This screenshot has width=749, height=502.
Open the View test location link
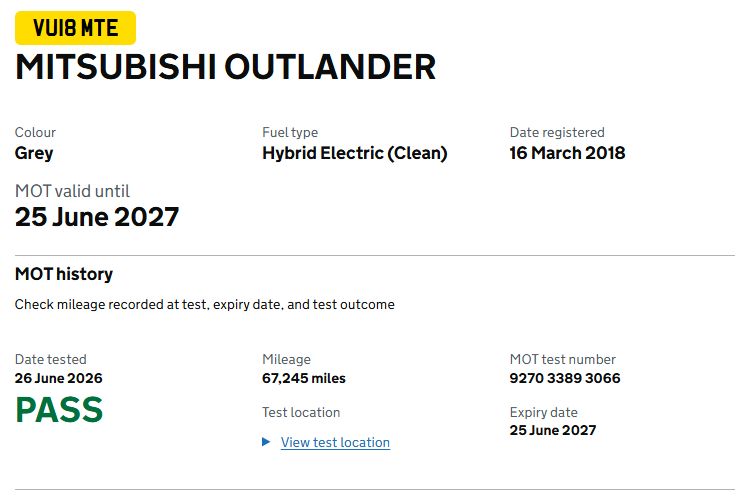(335, 442)
